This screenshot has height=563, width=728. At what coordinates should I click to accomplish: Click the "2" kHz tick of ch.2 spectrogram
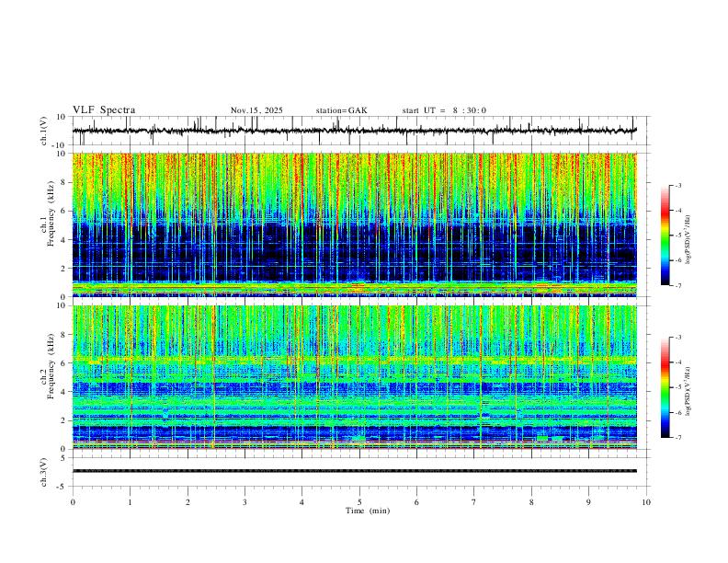[64, 420]
